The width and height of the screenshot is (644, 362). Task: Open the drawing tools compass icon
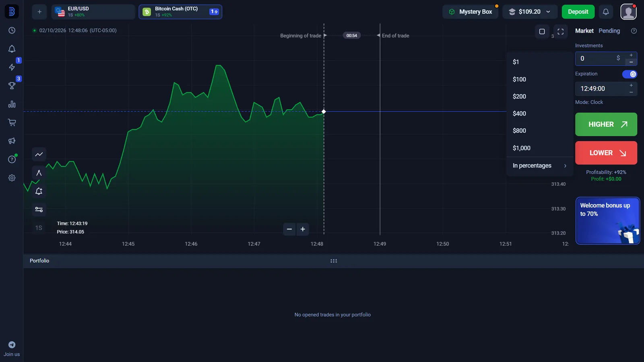39,173
